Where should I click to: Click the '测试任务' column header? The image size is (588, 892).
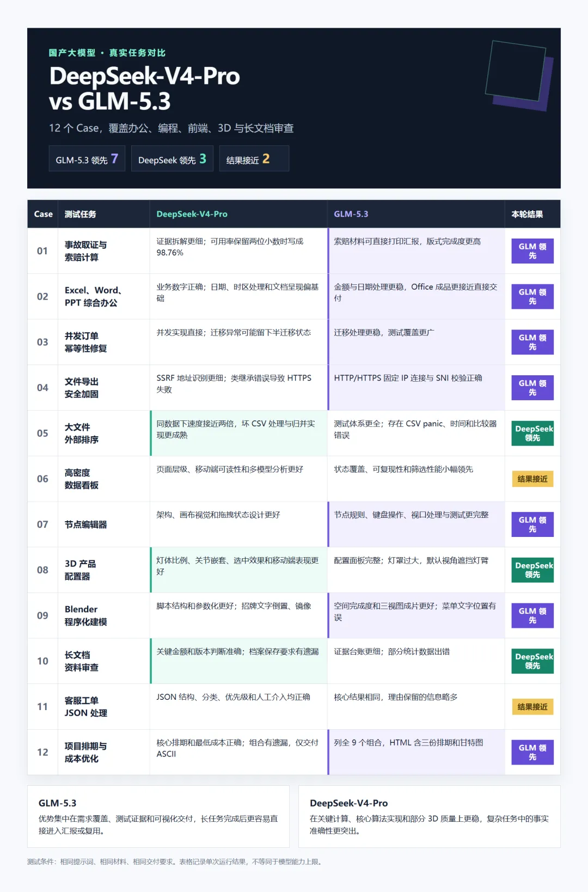(80, 214)
